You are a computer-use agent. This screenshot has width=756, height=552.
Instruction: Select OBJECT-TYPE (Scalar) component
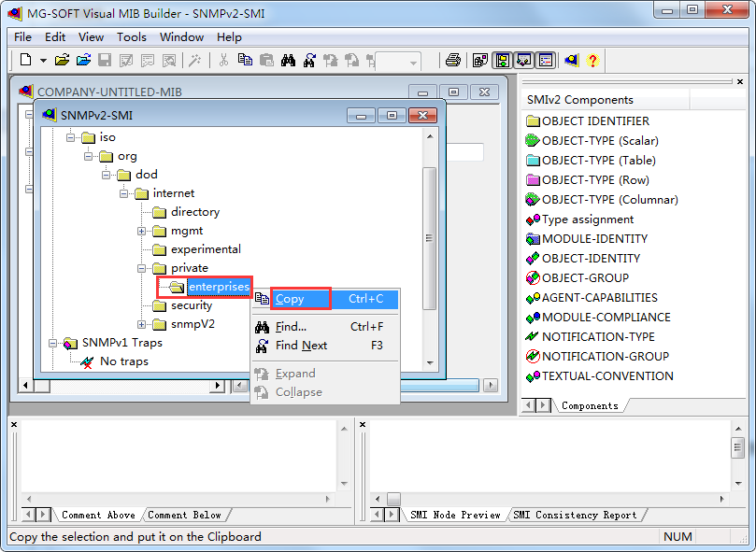[x=599, y=140]
